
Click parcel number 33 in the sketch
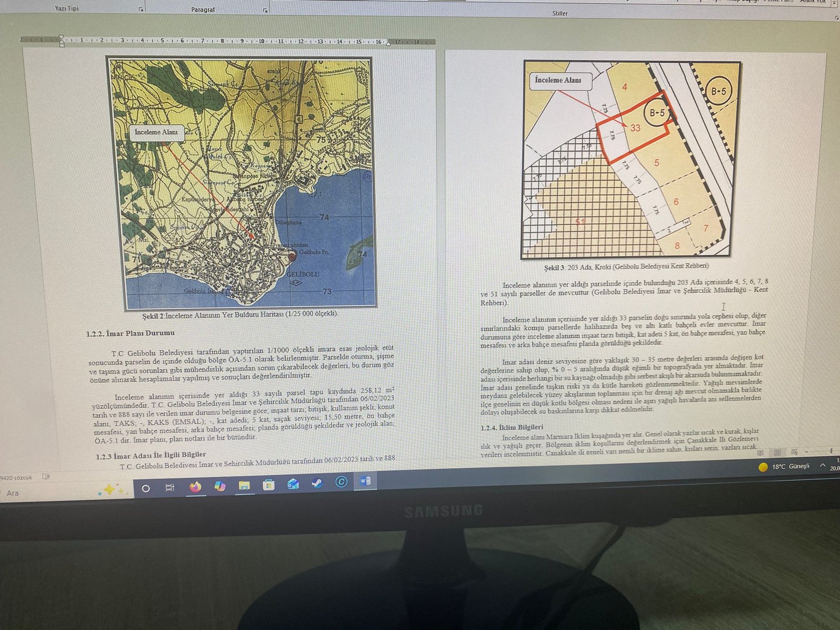click(635, 128)
